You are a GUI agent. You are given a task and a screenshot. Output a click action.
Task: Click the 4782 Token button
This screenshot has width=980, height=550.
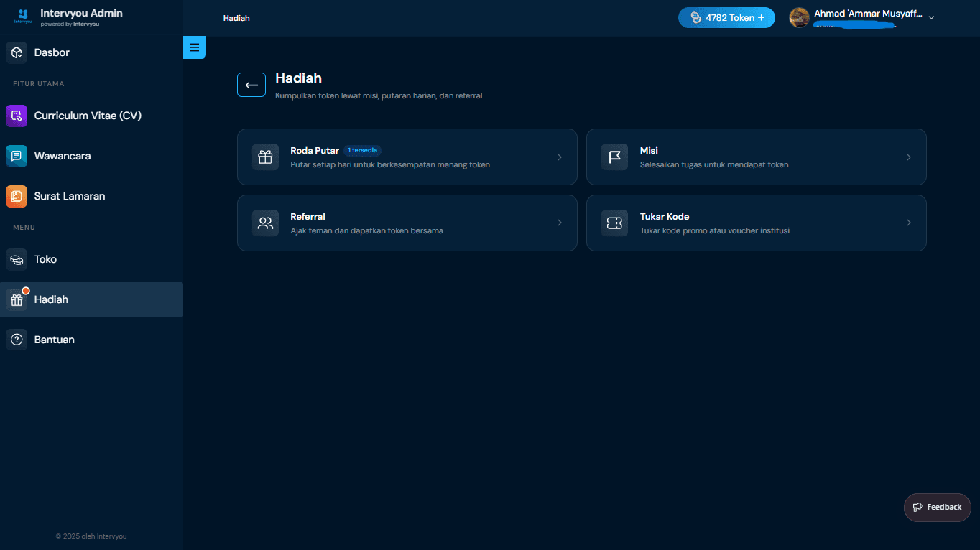pyautogui.click(x=726, y=18)
